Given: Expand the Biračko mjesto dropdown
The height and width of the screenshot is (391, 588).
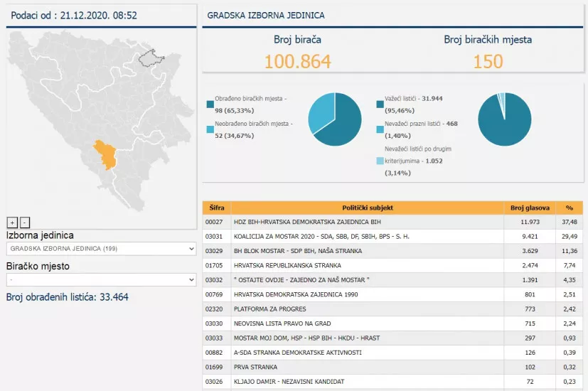Looking at the screenshot, I should coord(101,280).
